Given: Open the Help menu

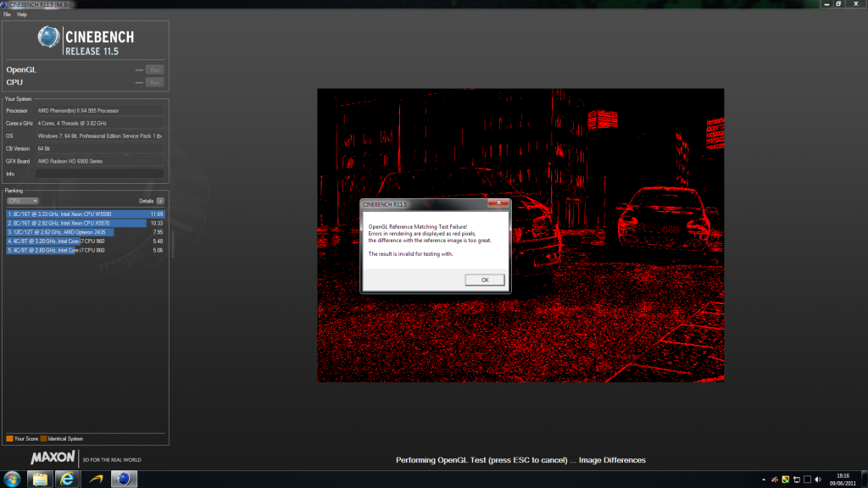Looking at the screenshot, I should (x=22, y=14).
